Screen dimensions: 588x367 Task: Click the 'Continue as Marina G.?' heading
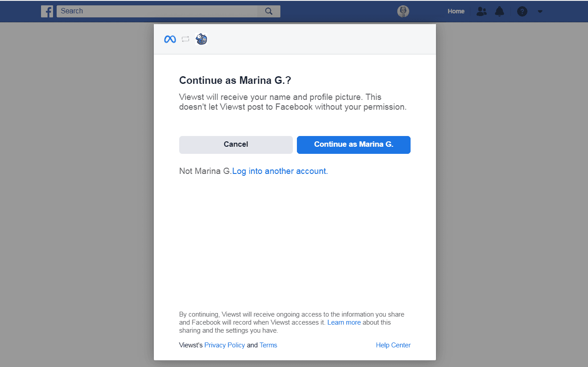point(235,80)
